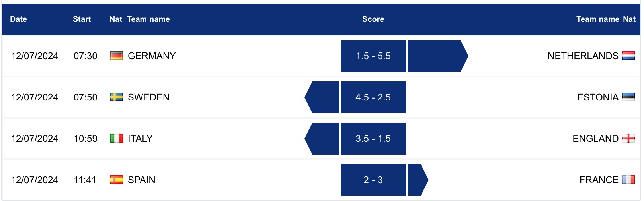The height and width of the screenshot is (201, 644).
Task: Open the NETHERLANDS team link
Action: point(583,56)
